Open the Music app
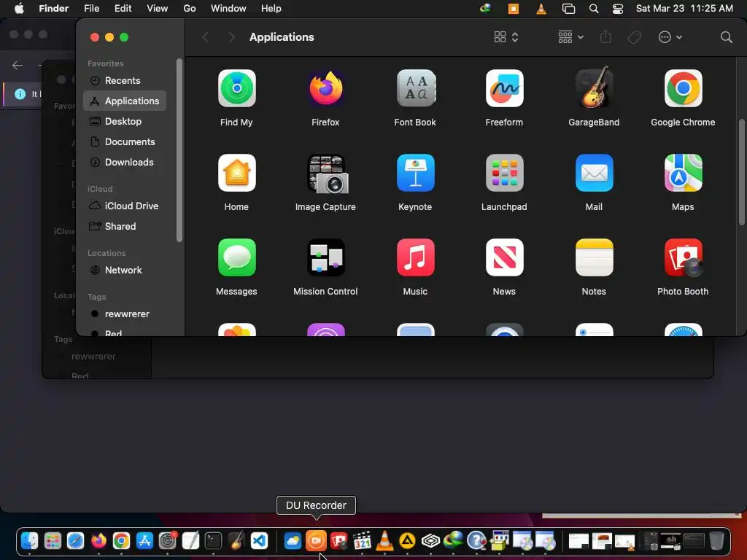The width and height of the screenshot is (747, 560). point(415,257)
